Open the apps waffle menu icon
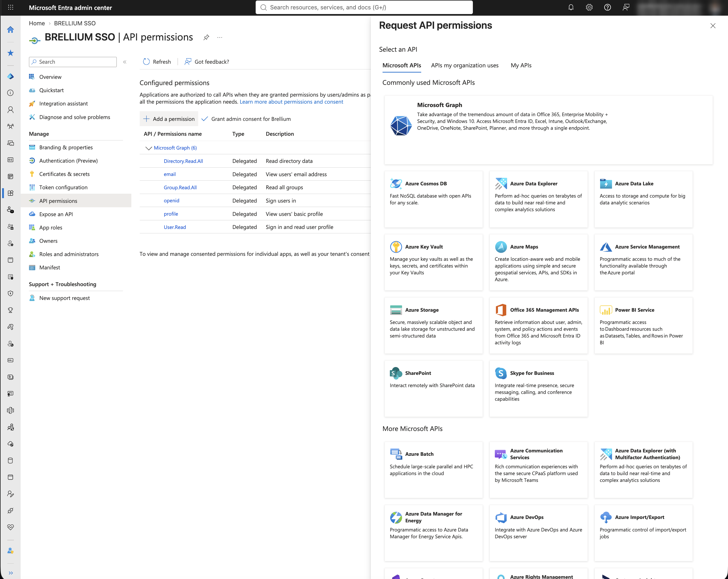This screenshot has height=579, width=728. tap(10, 7)
